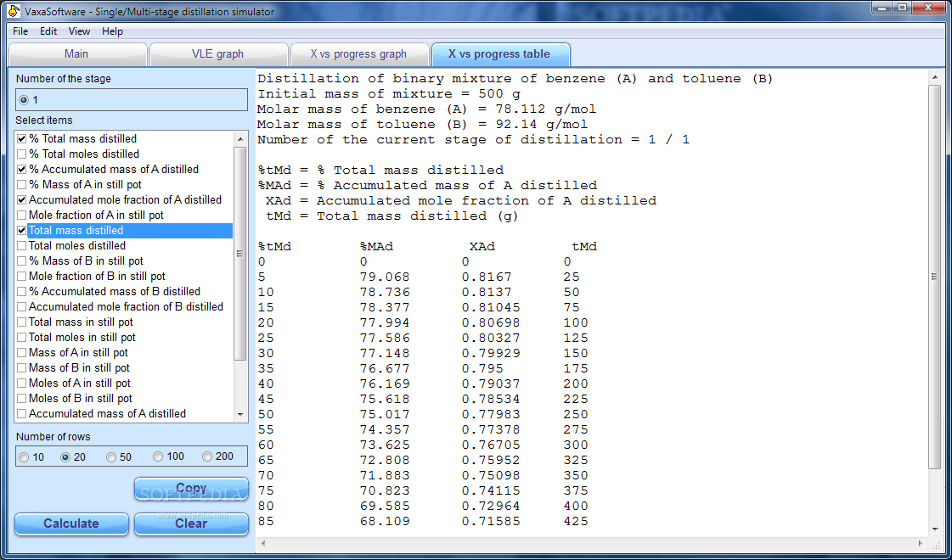Open the Help menu

[112, 31]
